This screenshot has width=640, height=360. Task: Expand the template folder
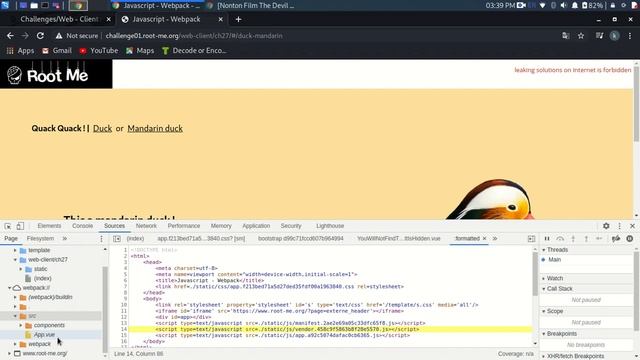pyautogui.click(x=15, y=250)
